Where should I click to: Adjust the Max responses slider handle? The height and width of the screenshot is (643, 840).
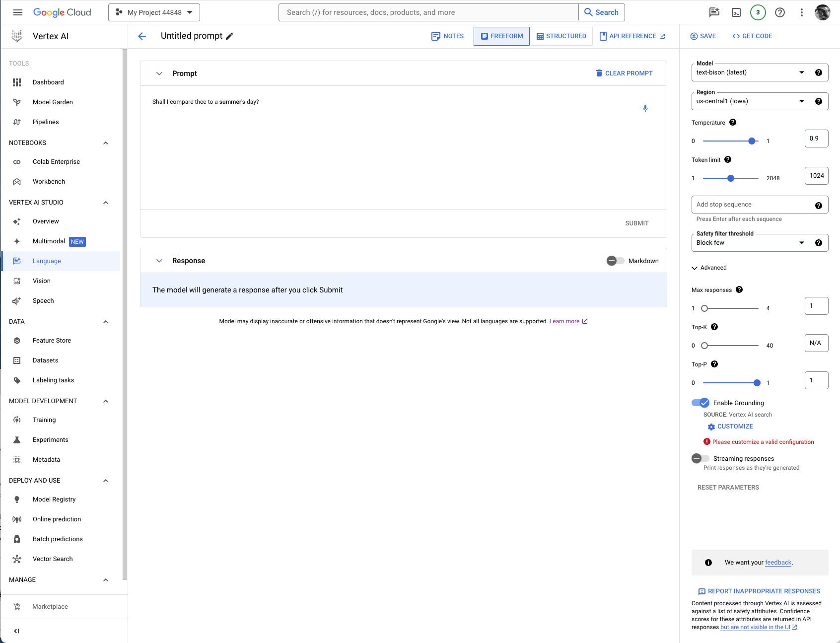[x=704, y=308]
